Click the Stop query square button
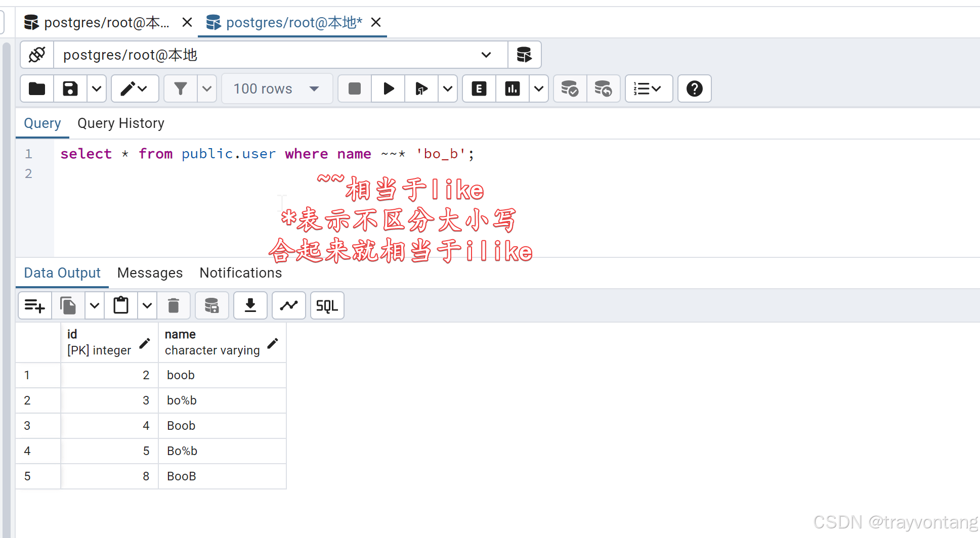 [355, 89]
